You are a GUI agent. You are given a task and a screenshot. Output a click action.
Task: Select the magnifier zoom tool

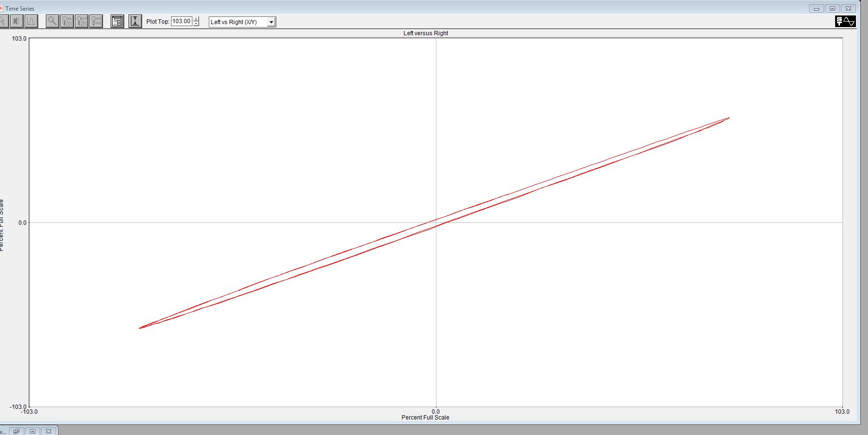point(52,21)
